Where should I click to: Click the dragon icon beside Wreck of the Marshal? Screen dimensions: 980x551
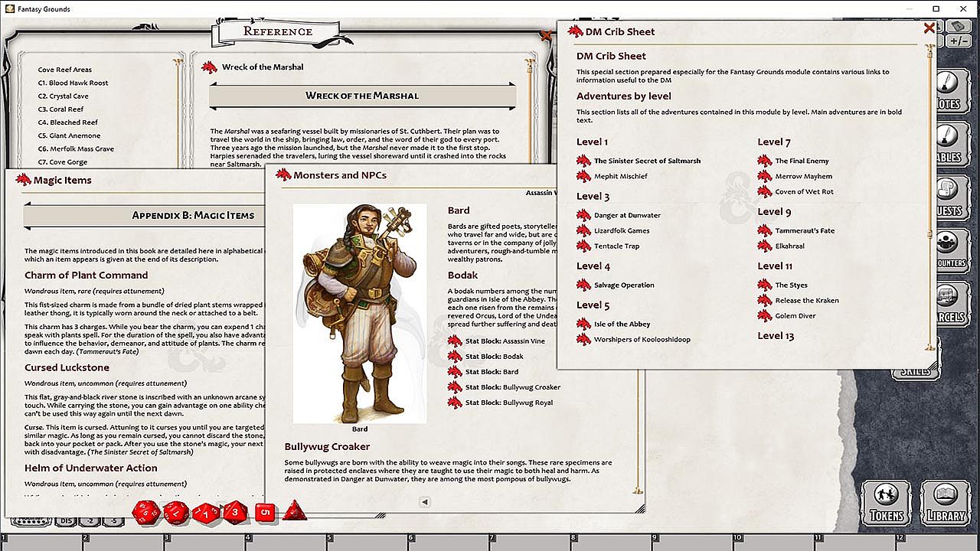pyautogui.click(x=210, y=67)
